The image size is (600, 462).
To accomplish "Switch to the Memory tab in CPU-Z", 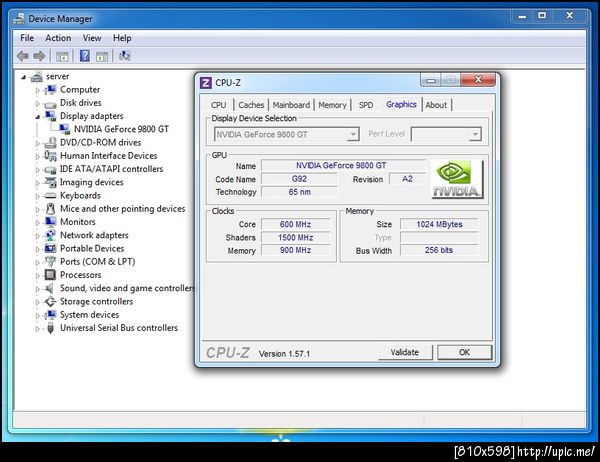I will click(332, 105).
